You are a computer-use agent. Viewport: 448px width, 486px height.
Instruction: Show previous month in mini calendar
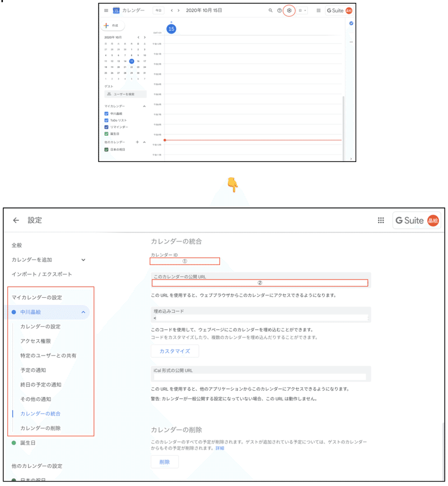pos(138,38)
